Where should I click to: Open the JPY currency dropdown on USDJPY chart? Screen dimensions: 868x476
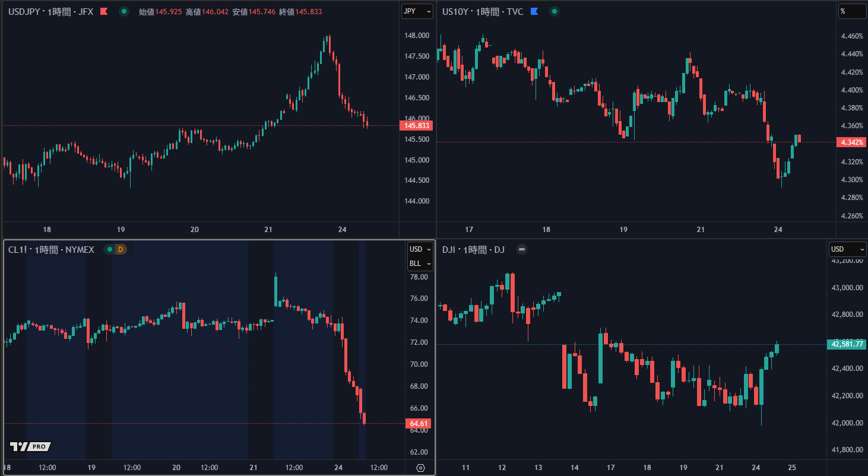417,11
